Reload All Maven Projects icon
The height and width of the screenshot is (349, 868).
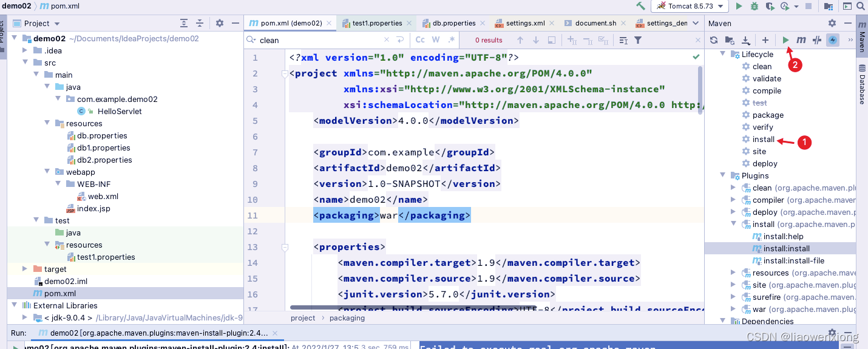pyautogui.click(x=714, y=40)
